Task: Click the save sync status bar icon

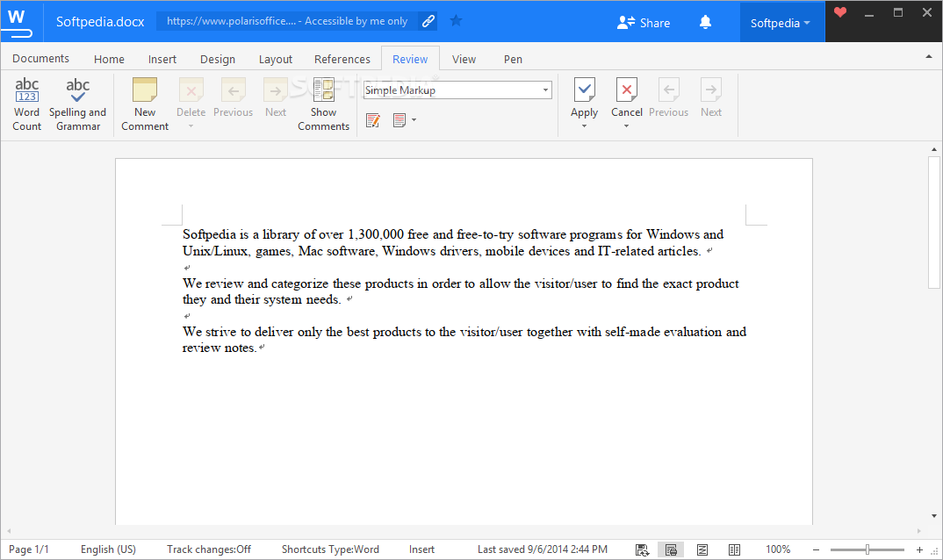Action: click(x=642, y=549)
